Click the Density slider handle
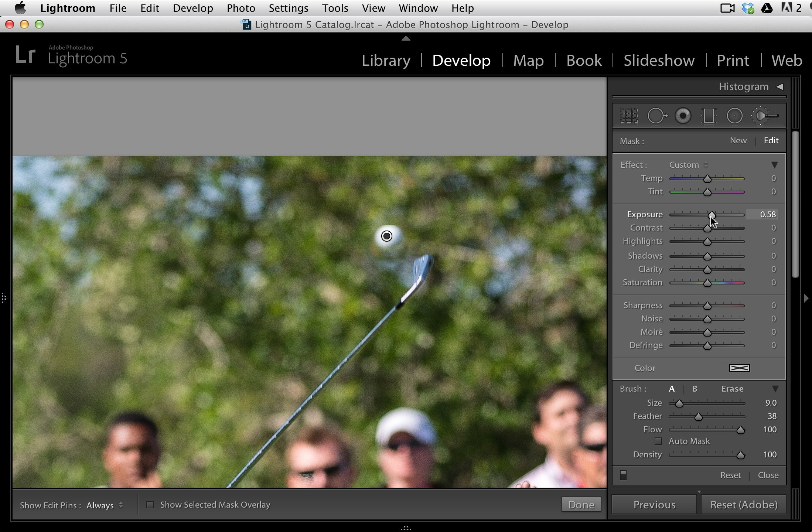This screenshot has width=812, height=532. [740, 455]
